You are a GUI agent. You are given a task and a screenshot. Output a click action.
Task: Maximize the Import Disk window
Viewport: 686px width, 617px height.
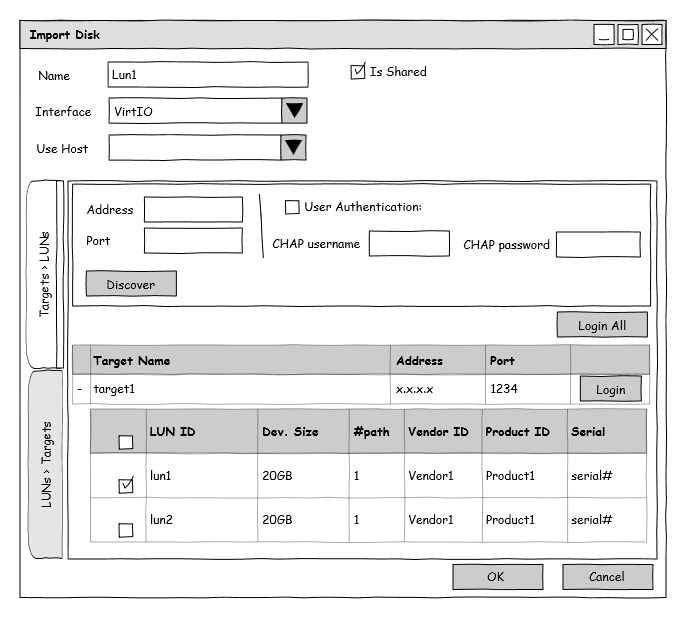(628, 35)
